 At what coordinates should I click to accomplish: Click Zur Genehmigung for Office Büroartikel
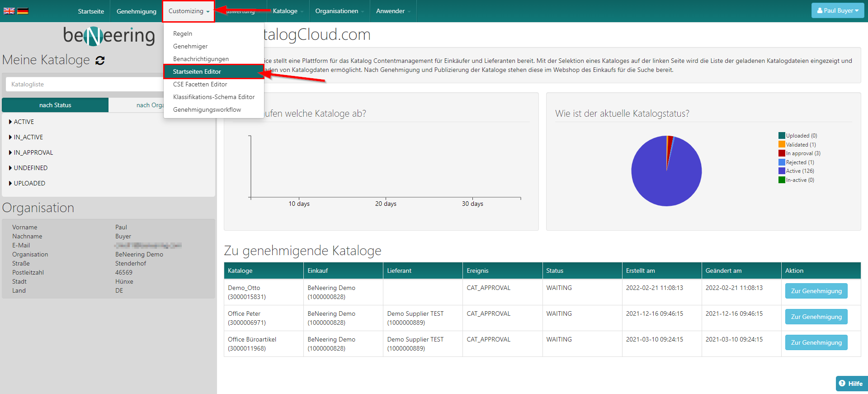[x=816, y=342]
